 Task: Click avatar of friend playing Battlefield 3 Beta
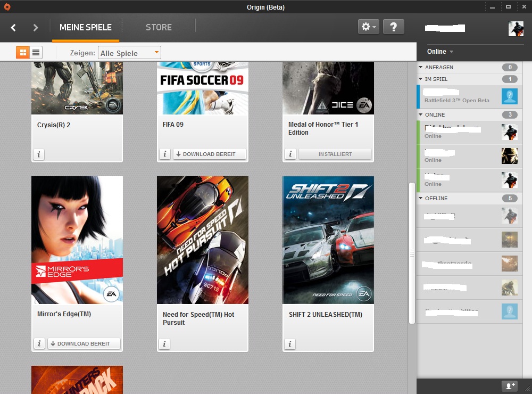510,96
